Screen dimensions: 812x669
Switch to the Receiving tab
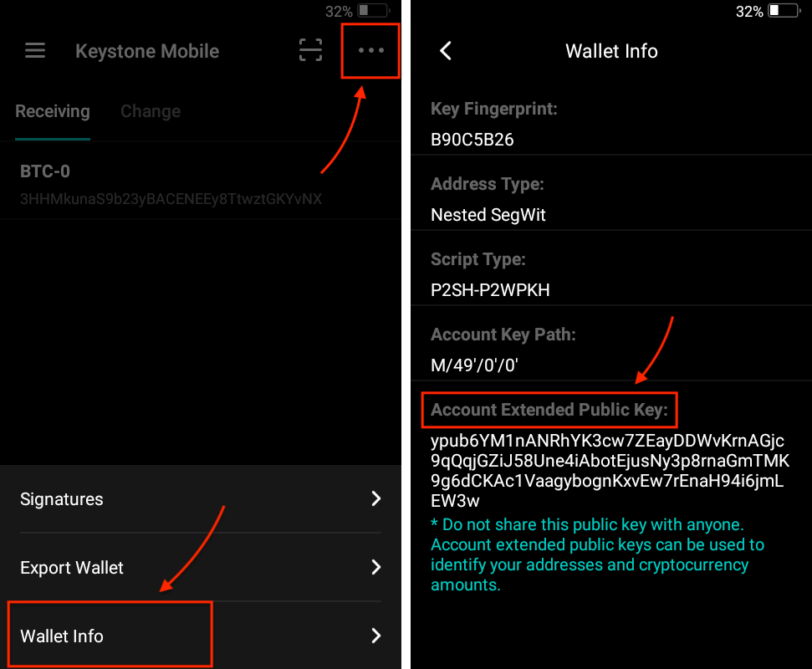52,111
